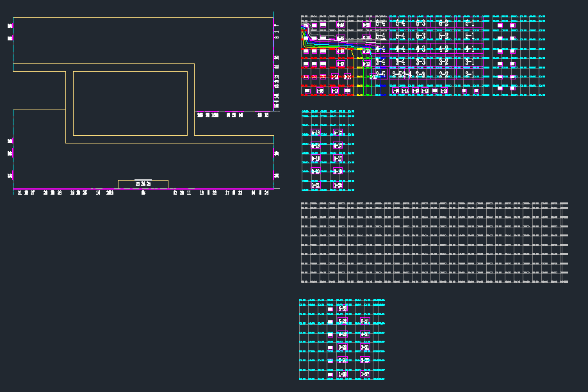588x392 pixels.
Task: Select the cell labeled 3-1
Action: pos(470,62)
